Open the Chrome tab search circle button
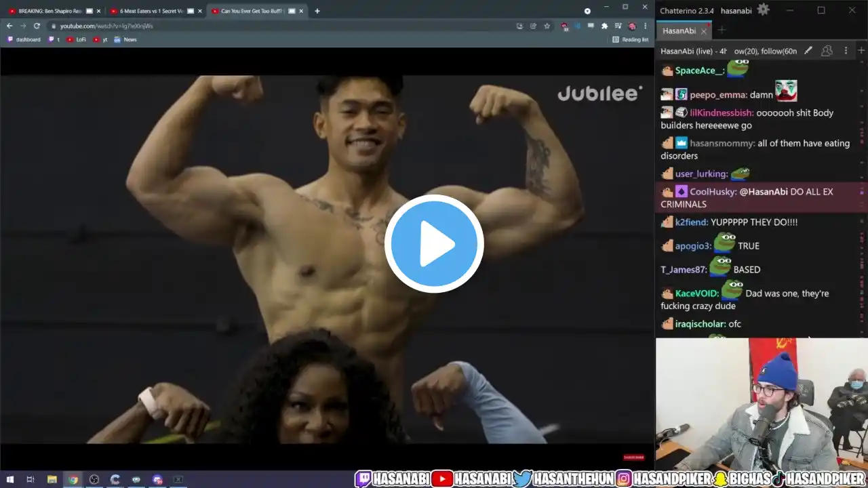868x488 pixels. click(x=587, y=11)
